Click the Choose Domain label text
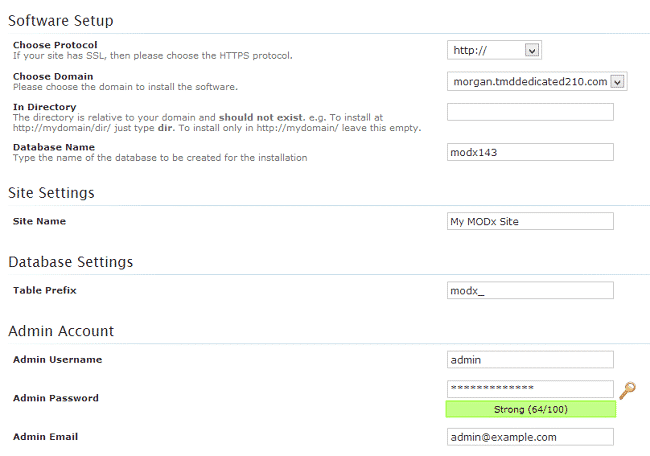The image size is (650, 456). (x=53, y=76)
